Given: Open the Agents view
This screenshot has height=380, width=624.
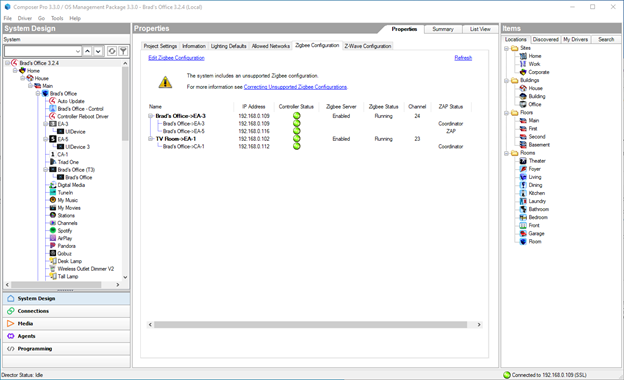Looking at the screenshot, I should point(66,336).
